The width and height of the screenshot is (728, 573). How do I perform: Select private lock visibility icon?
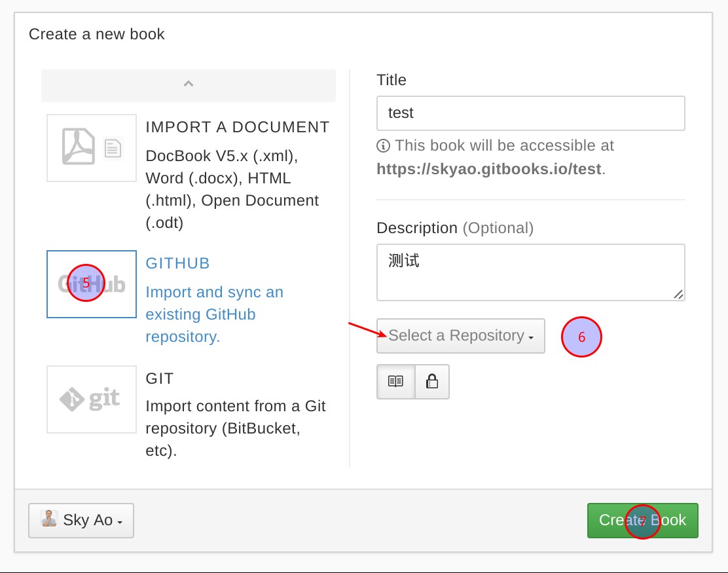[x=432, y=381]
